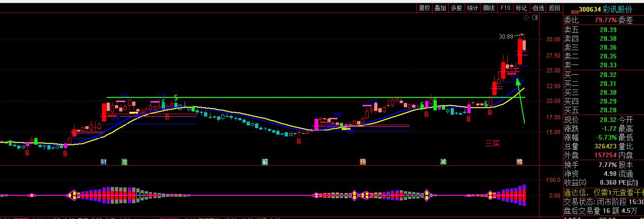The image size is (644, 219).
Task: Open the 通达信 promotional link
Action: 604,193
